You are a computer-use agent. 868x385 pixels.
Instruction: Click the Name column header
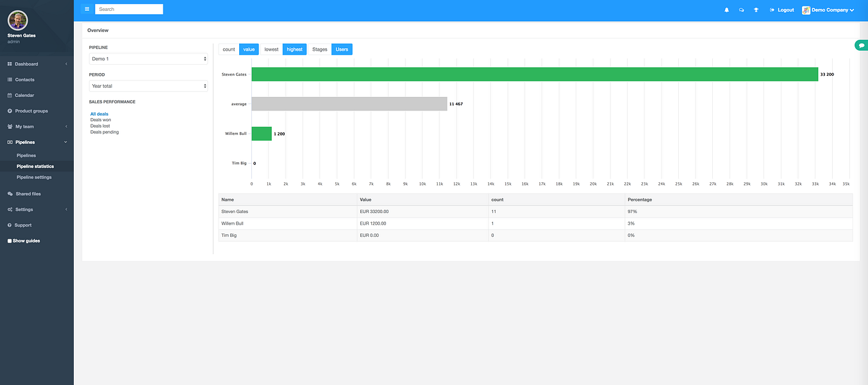coord(288,200)
